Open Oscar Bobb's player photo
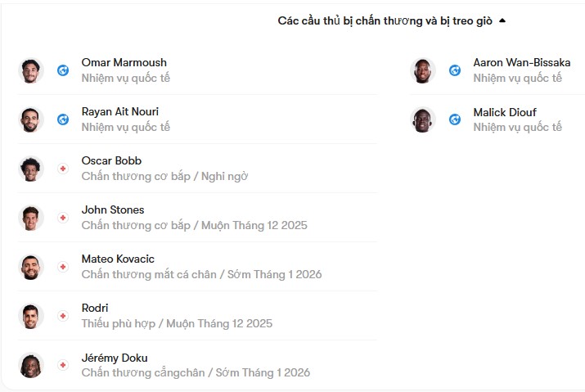The image size is (585, 392). coord(31,169)
